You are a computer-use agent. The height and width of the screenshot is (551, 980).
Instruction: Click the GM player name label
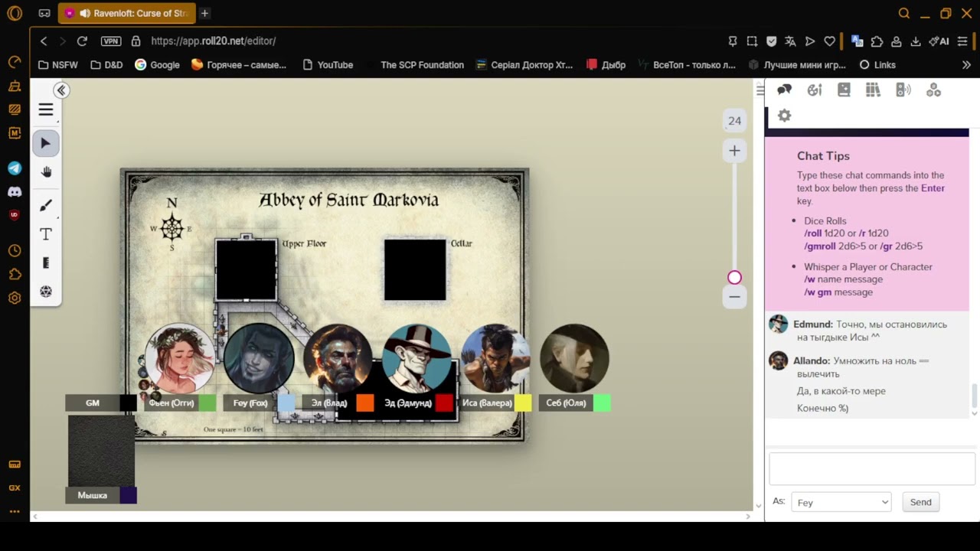pyautogui.click(x=93, y=403)
